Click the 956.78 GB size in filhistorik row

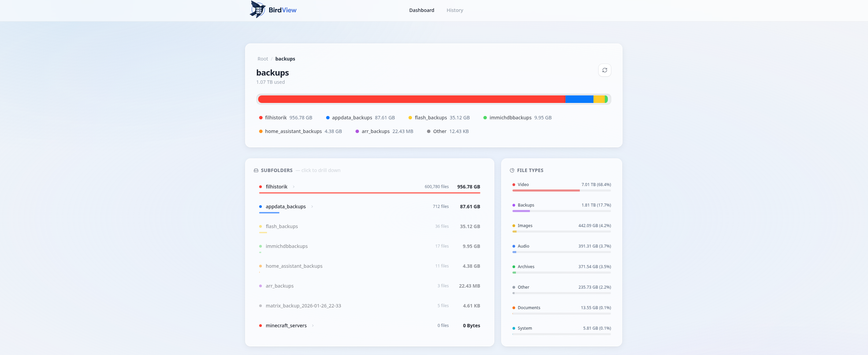coord(469,187)
